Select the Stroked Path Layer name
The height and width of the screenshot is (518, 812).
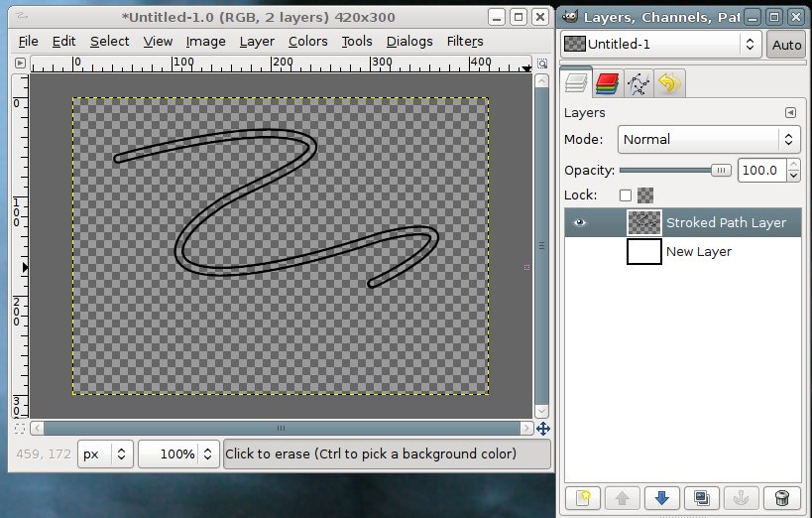click(x=726, y=223)
